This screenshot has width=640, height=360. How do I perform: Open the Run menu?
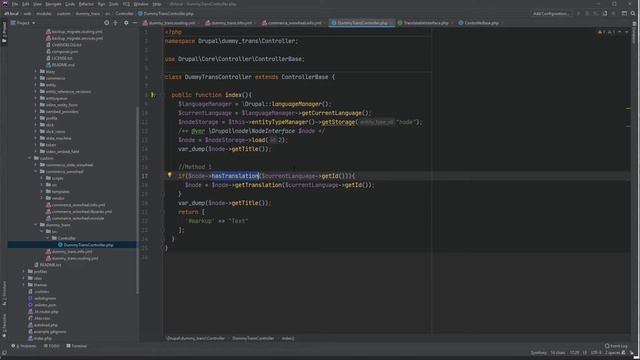(101, 4)
